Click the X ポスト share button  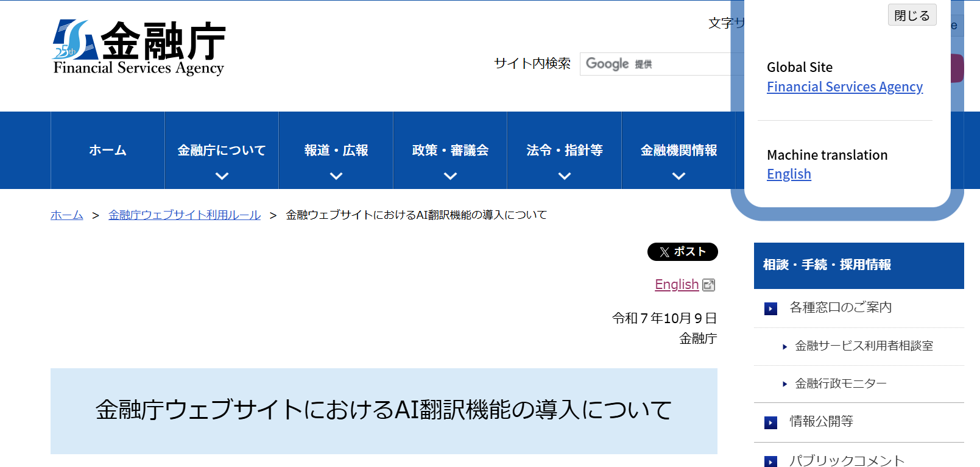tap(682, 252)
